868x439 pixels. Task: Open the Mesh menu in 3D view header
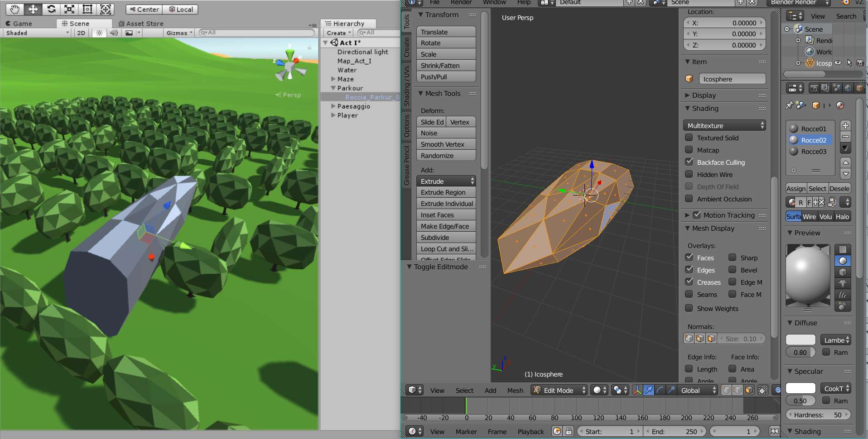click(515, 390)
